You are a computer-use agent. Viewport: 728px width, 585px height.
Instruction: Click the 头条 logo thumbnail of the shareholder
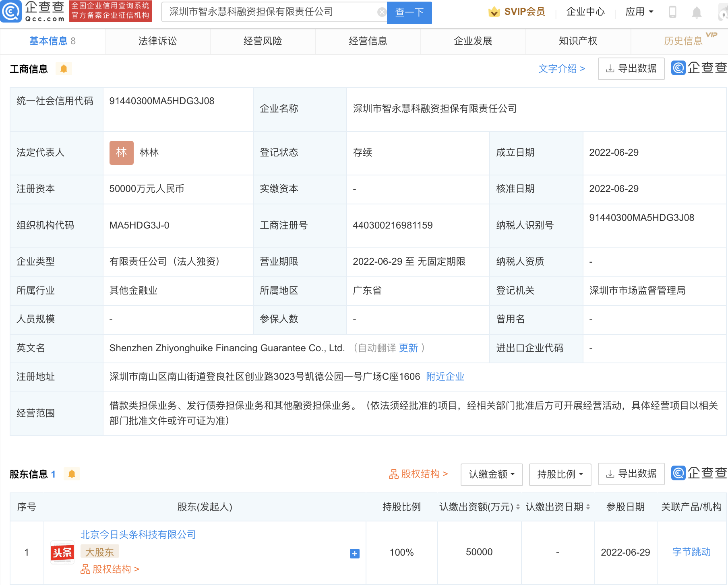62,552
